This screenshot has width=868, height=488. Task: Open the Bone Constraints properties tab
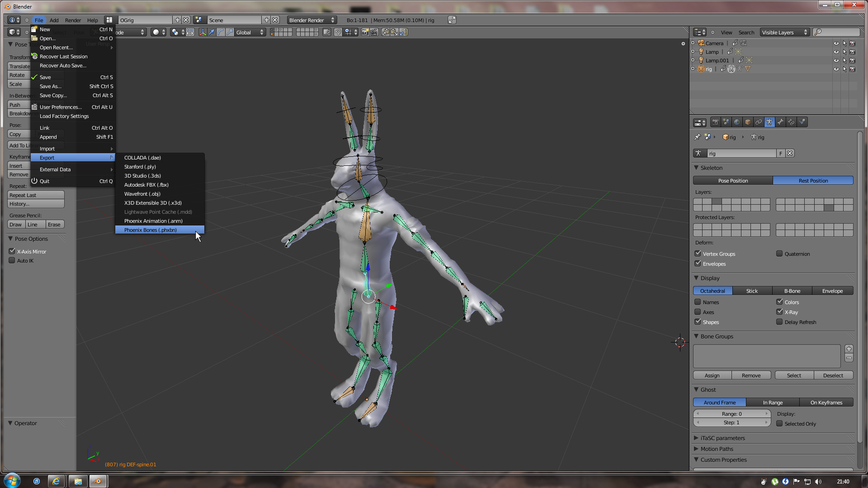coord(791,122)
